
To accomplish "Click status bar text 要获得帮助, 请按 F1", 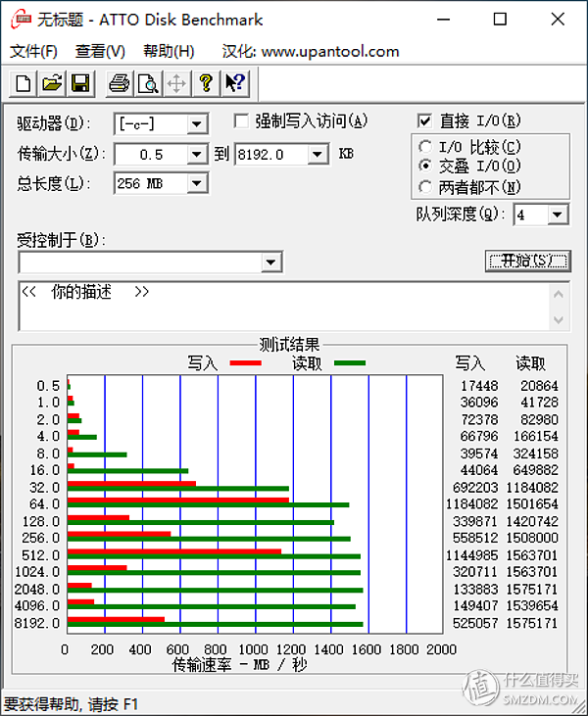I will tap(71, 704).
